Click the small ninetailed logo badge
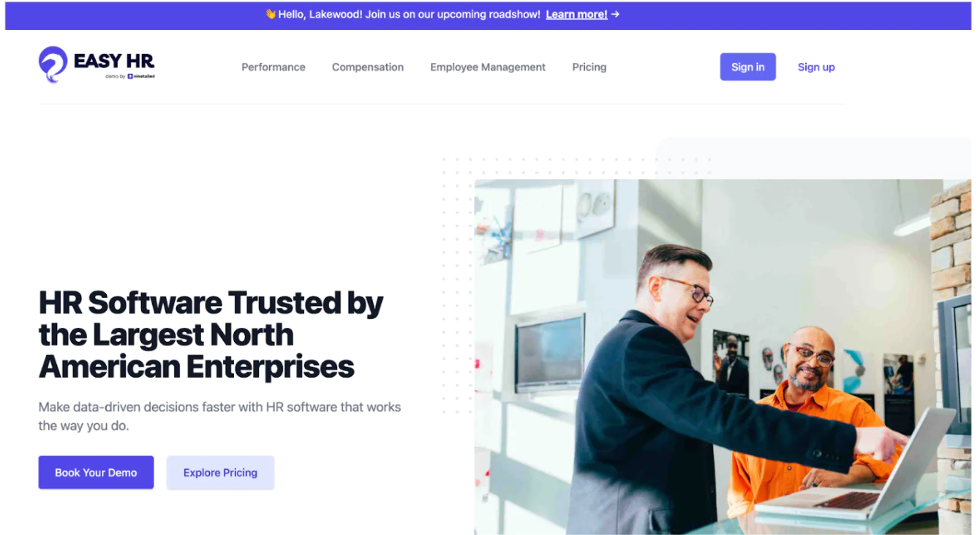 [141, 76]
